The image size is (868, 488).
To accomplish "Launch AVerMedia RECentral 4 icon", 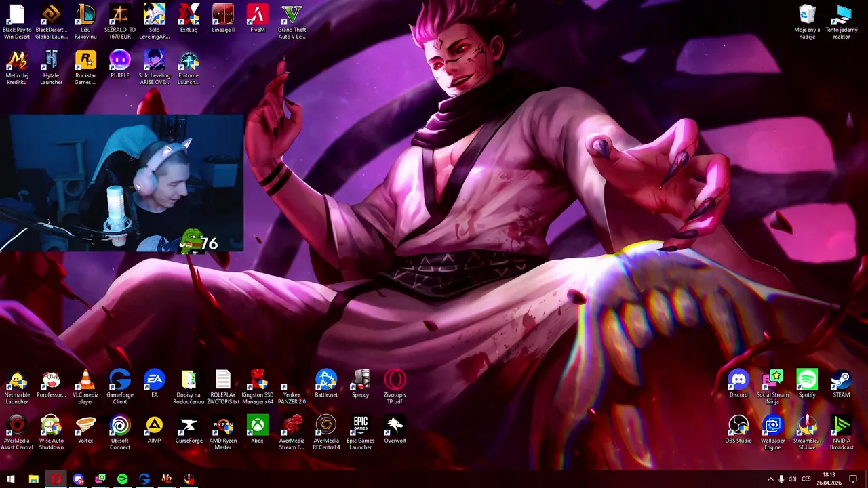I will click(326, 433).
